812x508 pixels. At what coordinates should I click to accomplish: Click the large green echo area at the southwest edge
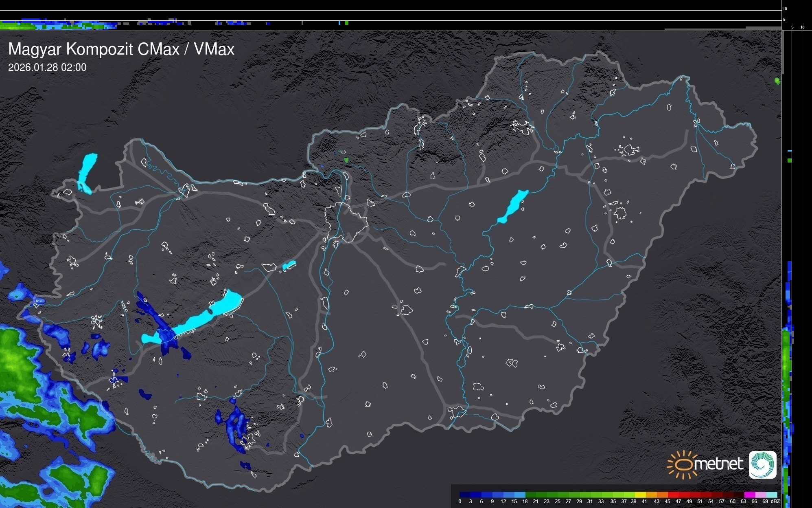(16, 358)
